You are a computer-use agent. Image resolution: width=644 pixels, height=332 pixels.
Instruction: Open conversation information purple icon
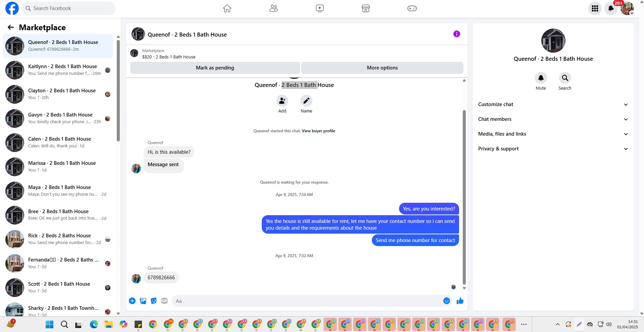pyautogui.click(x=456, y=34)
